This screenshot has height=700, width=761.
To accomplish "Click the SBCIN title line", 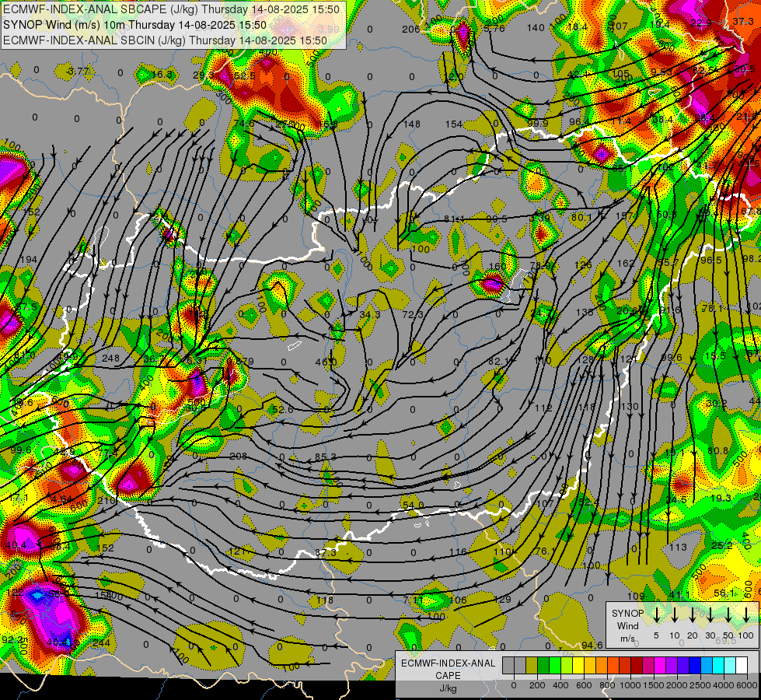I will tap(165, 40).
